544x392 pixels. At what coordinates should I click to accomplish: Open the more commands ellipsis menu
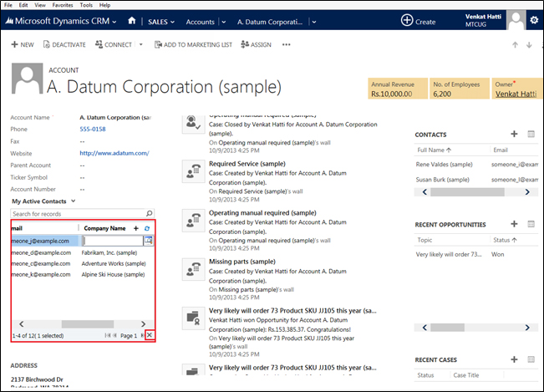pos(287,44)
